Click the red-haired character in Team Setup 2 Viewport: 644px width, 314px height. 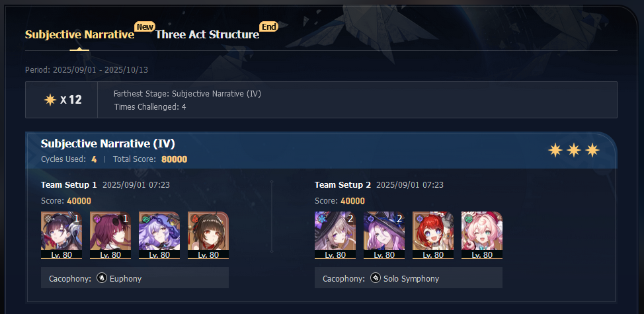433,235
